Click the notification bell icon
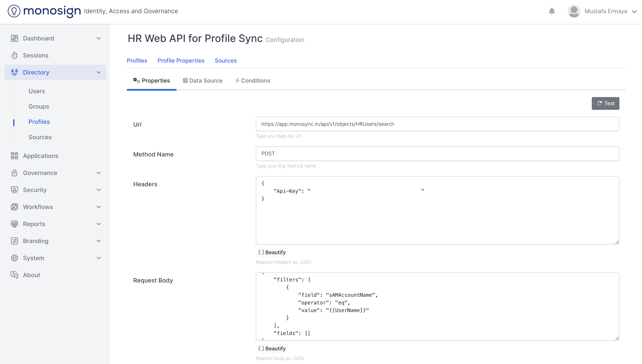Viewport: 642px width, 364px height. pos(552,11)
